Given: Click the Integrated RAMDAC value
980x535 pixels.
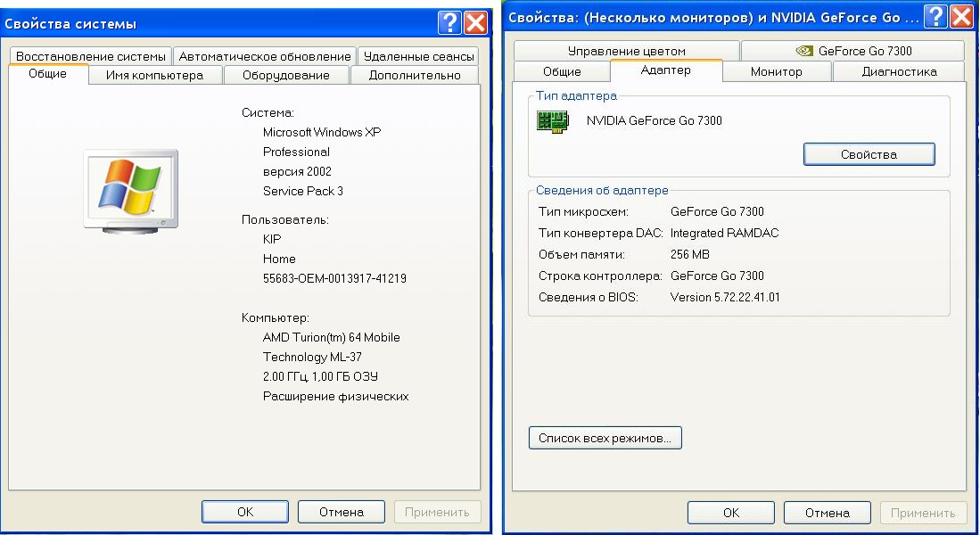Looking at the screenshot, I should tap(724, 233).
